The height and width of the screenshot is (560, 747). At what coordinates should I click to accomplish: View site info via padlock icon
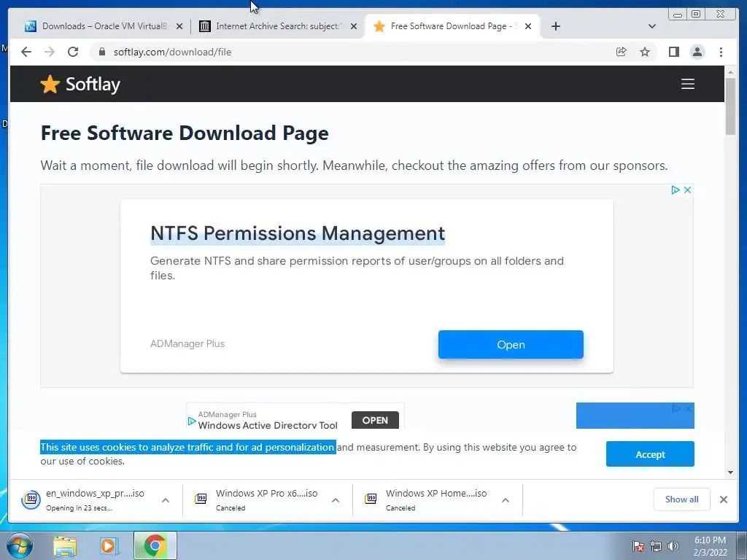click(101, 52)
